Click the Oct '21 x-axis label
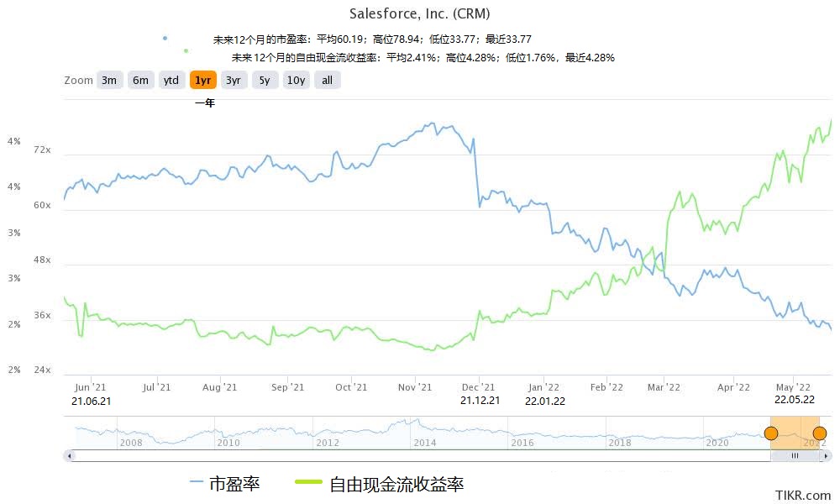 (351, 387)
